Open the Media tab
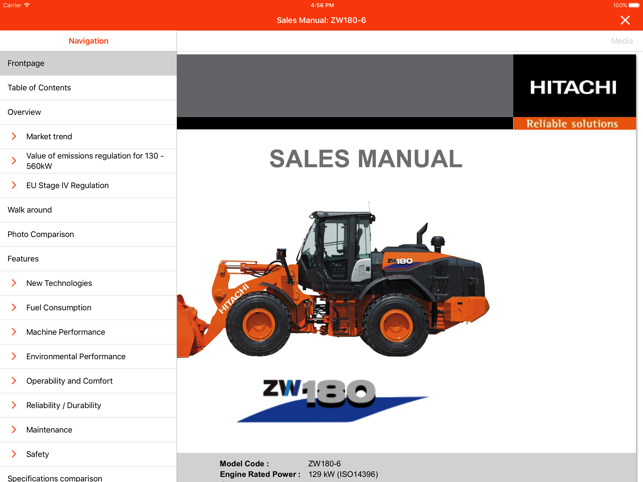Screen dimensions: 643x482 pyautogui.click(x=622, y=41)
